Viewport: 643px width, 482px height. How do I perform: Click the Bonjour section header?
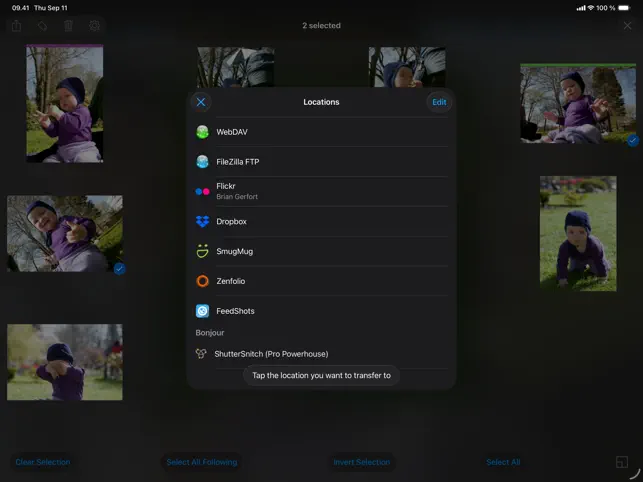coord(210,333)
